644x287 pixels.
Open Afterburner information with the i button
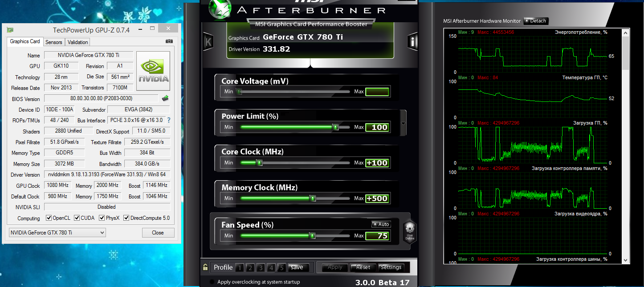click(413, 42)
